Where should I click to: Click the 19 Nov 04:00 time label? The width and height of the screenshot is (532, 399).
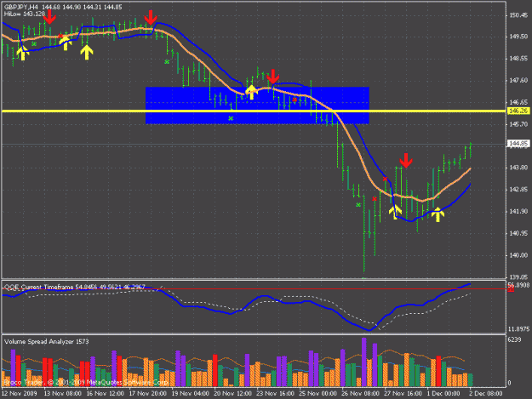(190, 394)
